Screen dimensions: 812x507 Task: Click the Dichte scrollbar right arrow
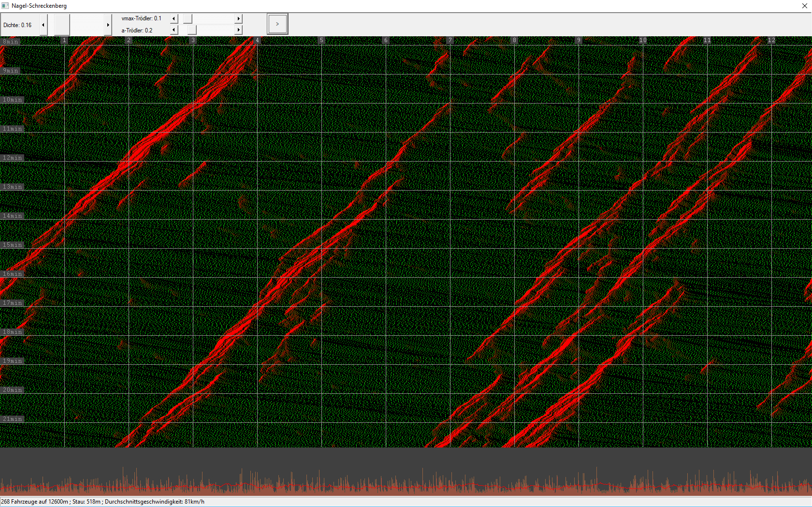108,25
